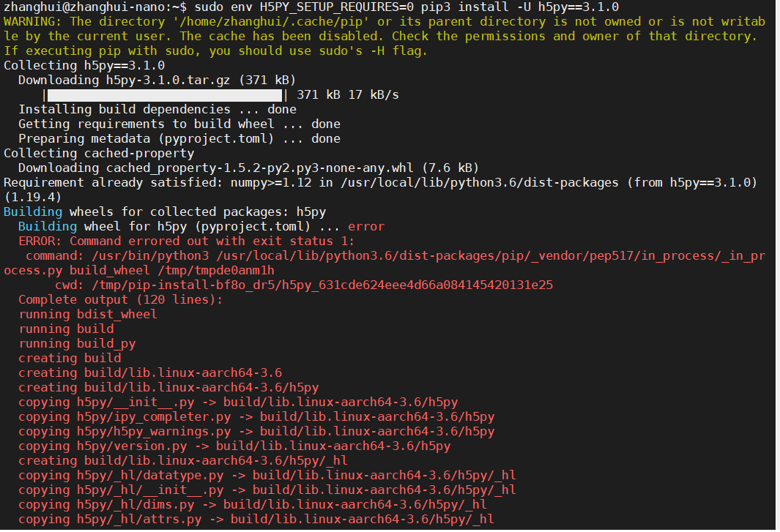Click the running bdist_wheel line
Viewport: 780px width, 532px height.
(x=88, y=315)
